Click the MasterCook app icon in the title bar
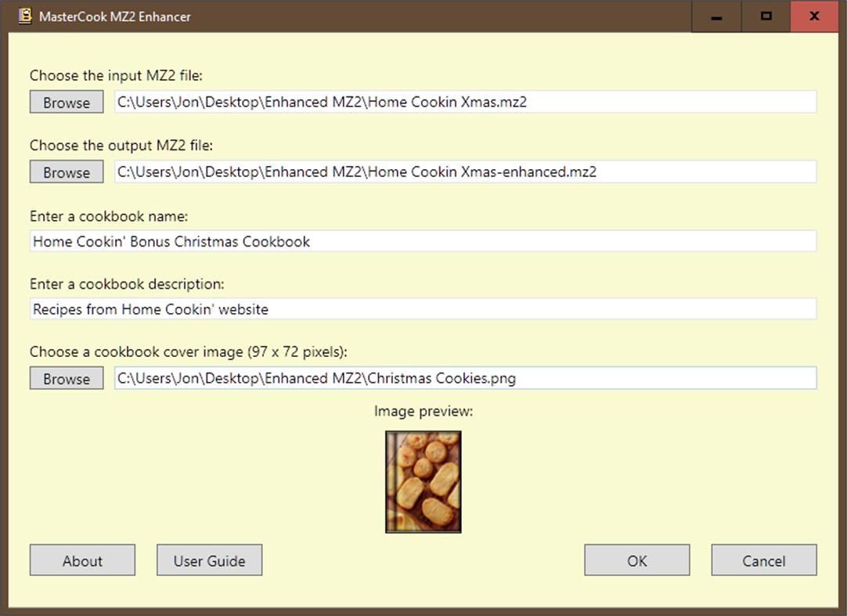This screenshot has height=616, width=847. tap(23, 16)
